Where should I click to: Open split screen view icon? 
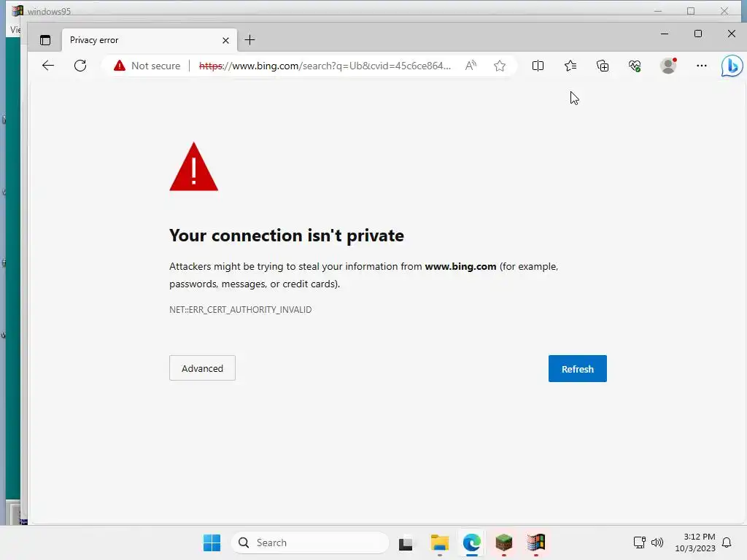pos(538,66)
